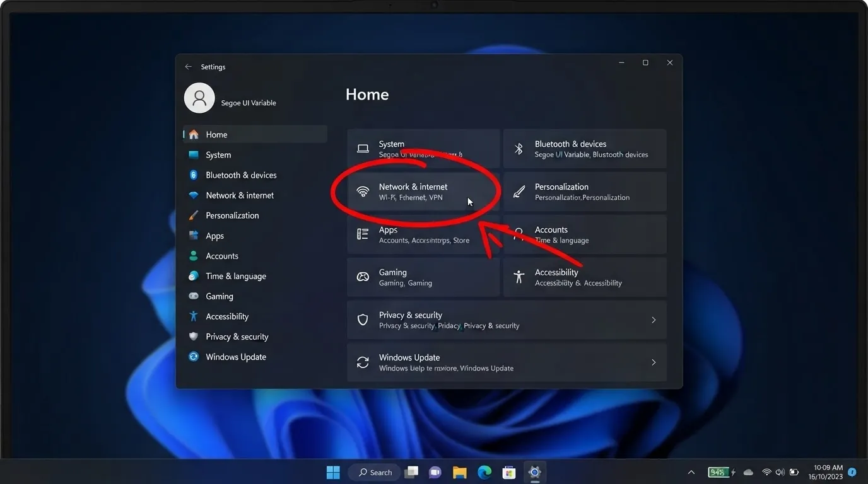Expand Privacy & security card chevron
Screen dimensions: 868x484
click(654, 320)
